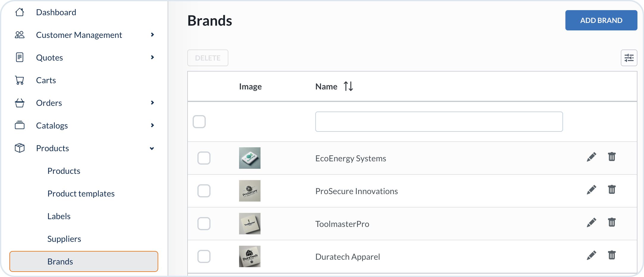The width and height of the screenshot is (644, 277).
Task: Open the Duratech Apparel logo thumbnail
Action: 250,256
